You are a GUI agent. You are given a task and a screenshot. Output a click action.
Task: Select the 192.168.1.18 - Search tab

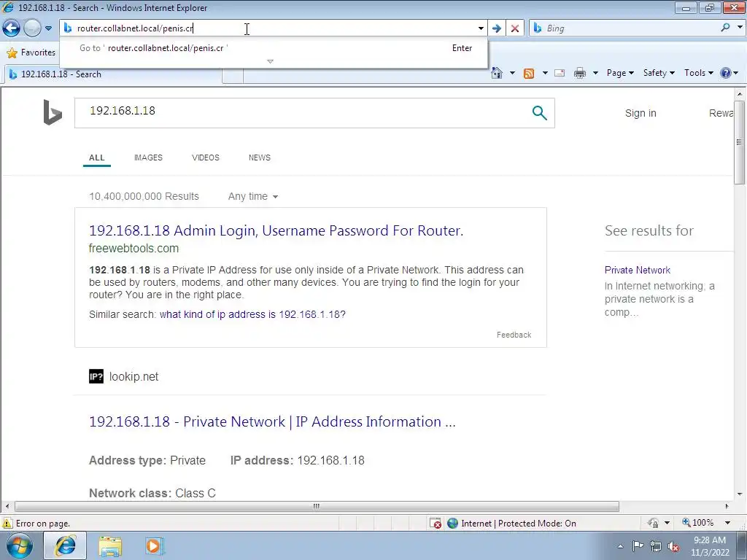pyautogui.click(x=112, y=74)
